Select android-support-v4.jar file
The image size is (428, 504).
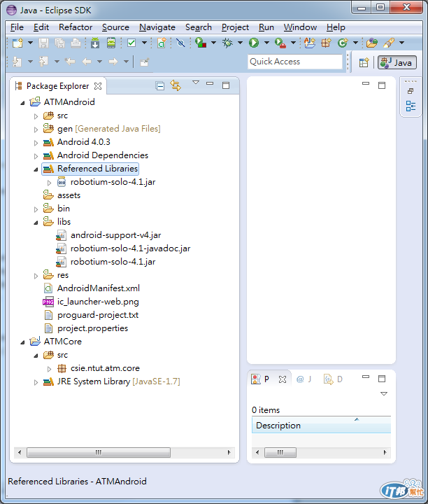115,235
